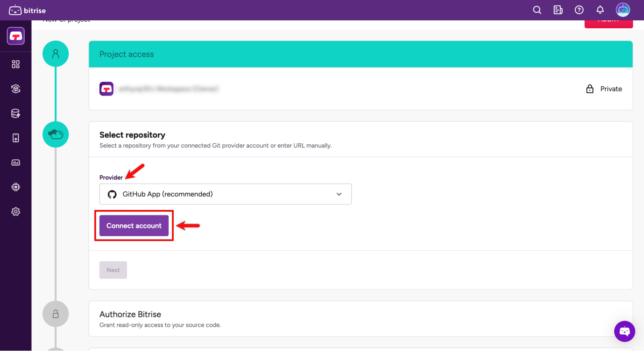Image resolution: width=644 pixels, height=351 pixels.
Task: Click the Project access header
Action: pos(361,54)
